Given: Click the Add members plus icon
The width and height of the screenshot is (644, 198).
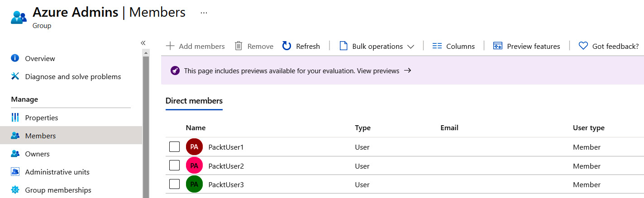Looking at the screenshot, I should [170, 46].
